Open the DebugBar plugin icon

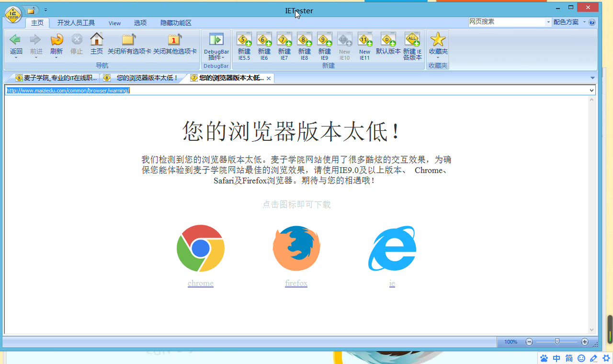point(216,40)
